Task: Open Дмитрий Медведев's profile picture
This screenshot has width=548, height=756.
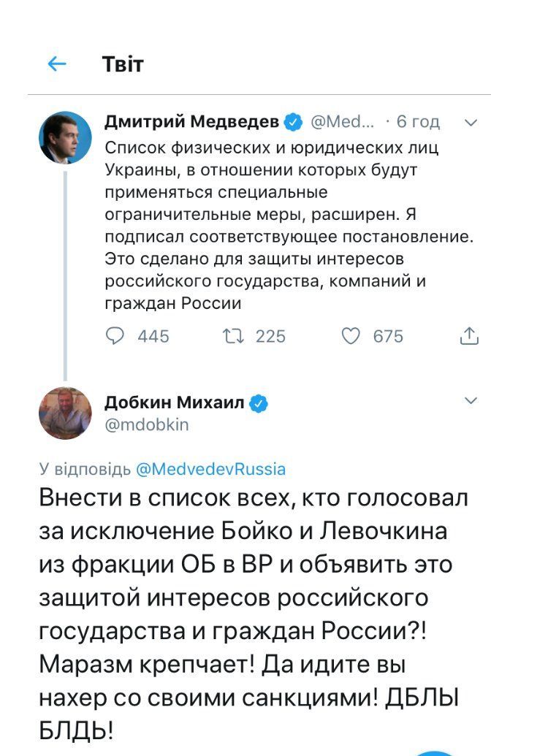Action: click(x=65, y=137)
